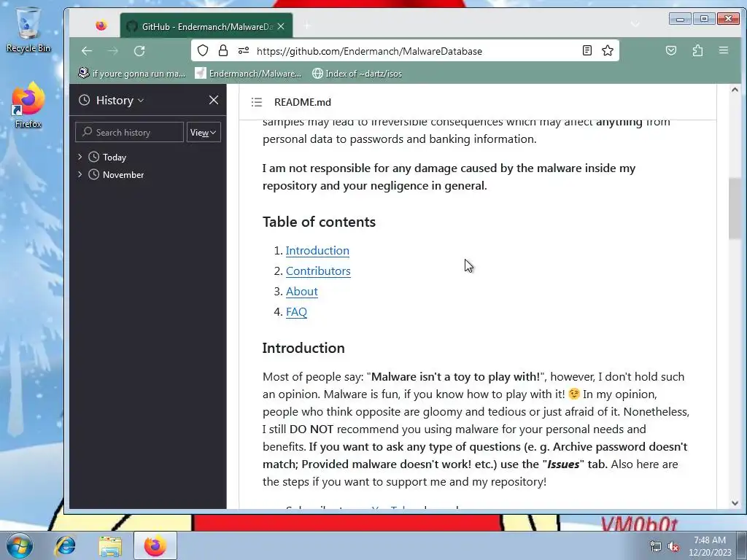The height and width of the screenshot is (560, 747).
Task: Expand the Today history folder
Action: point(80,157)
